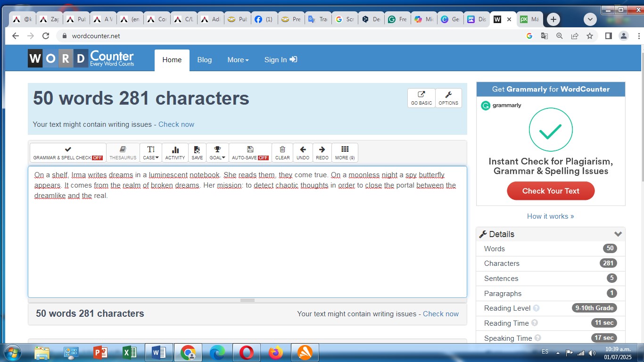The image size is (644, 362).
Task: Click the Paragraphs count row
Action: click(x=551, y=294)
